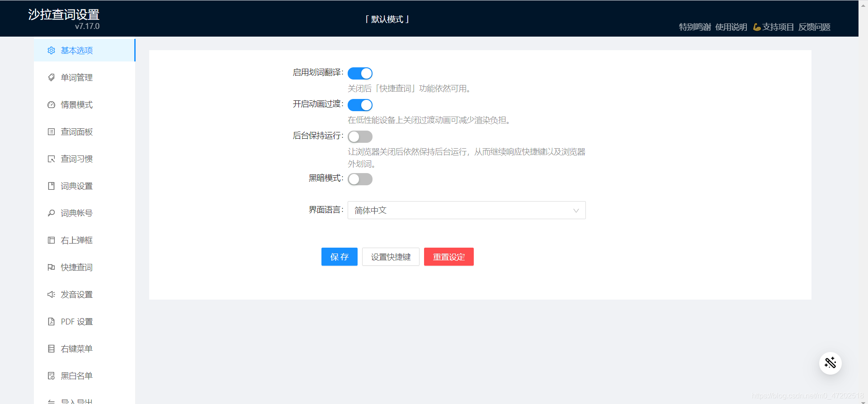Open the 基本选项 menu item
Screen dimensions: 868x404
tap(85, 50)
